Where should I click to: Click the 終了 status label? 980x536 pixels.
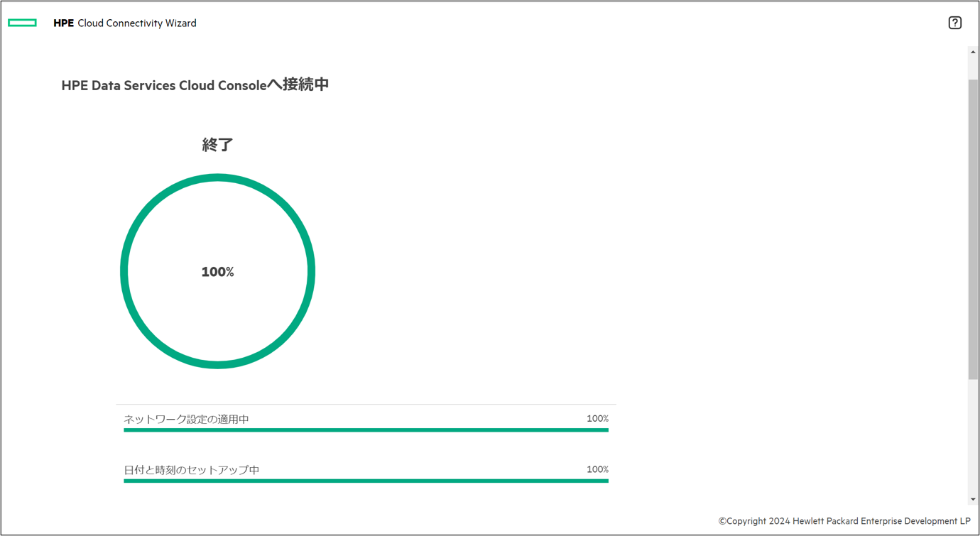click(x=218, y=145)
